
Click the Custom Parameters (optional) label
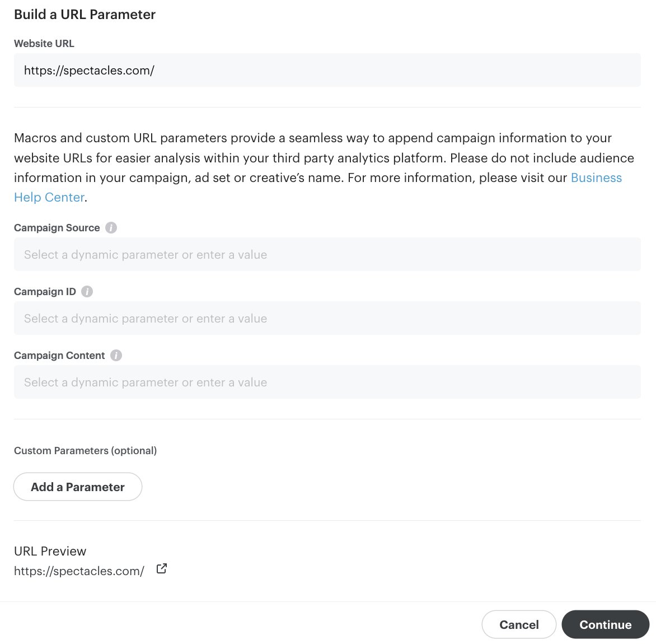coord(85,451)
